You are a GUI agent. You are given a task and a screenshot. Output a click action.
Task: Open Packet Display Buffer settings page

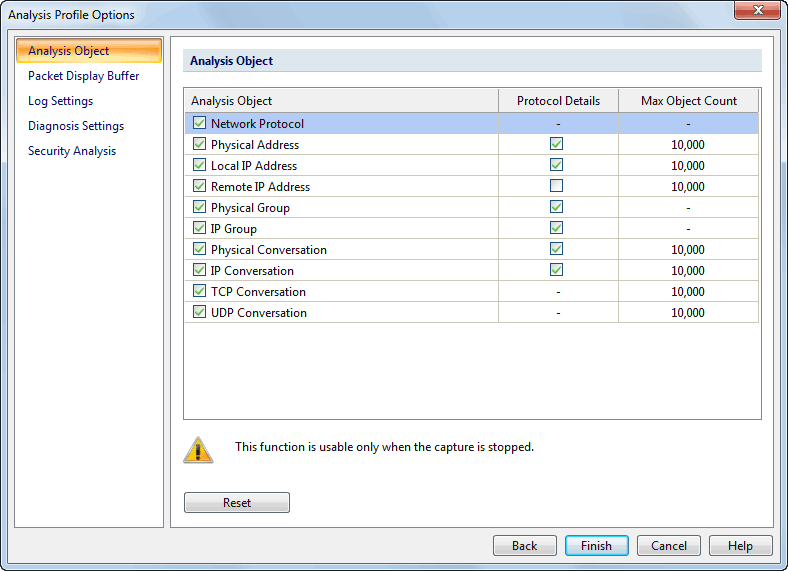(x=83, y=76)
